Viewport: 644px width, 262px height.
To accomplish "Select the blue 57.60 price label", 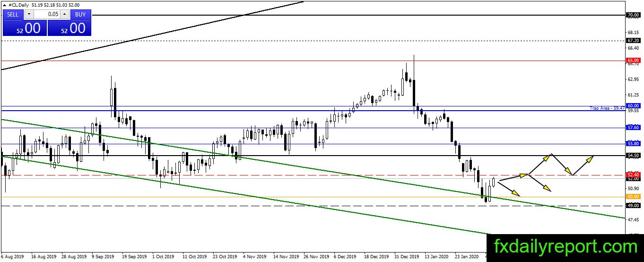I will 633,128.
